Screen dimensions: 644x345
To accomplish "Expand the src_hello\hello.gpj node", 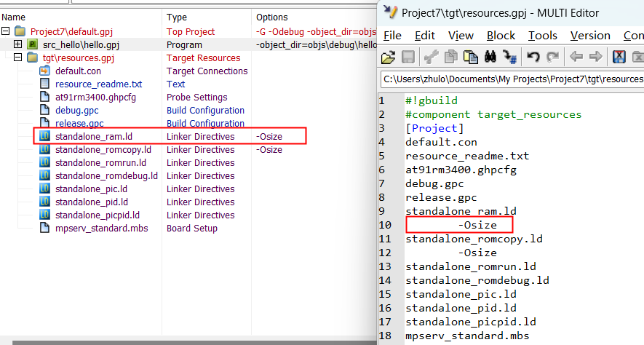I will (18, 45).
